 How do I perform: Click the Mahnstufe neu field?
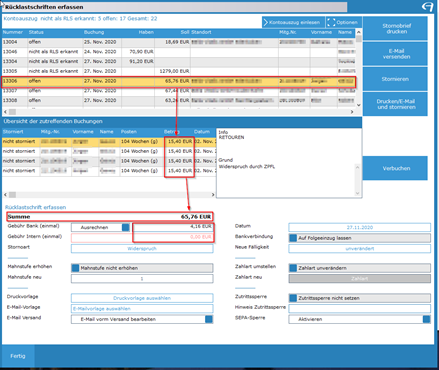142,279
